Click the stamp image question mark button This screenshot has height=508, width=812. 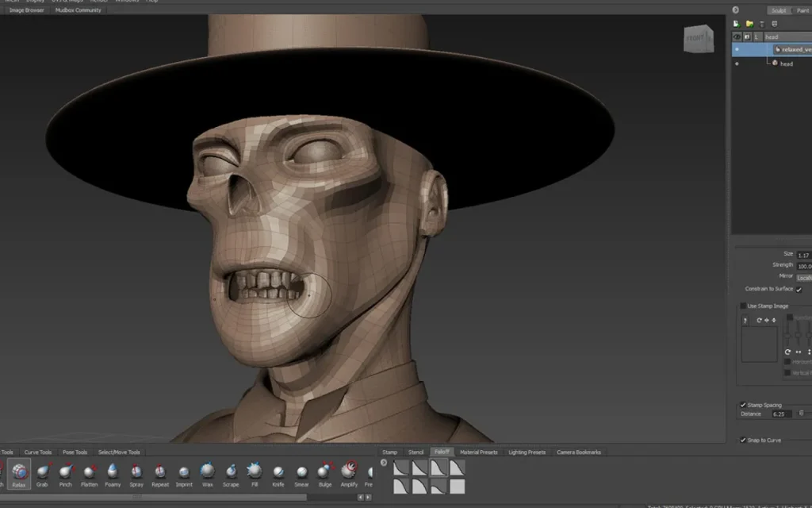pos(745,321)
